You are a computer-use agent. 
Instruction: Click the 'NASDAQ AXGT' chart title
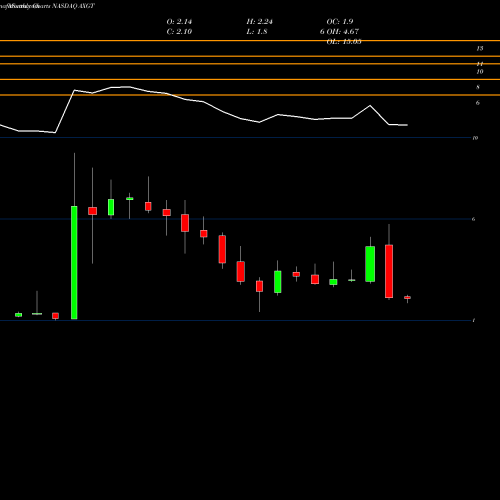pos(73,6)
